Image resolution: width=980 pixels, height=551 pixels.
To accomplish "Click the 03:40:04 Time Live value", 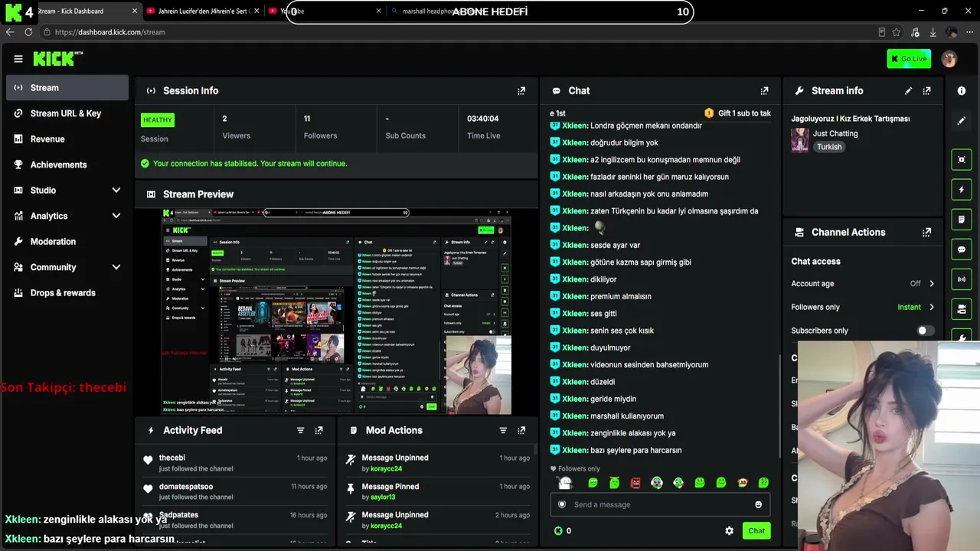I will 483,119.
